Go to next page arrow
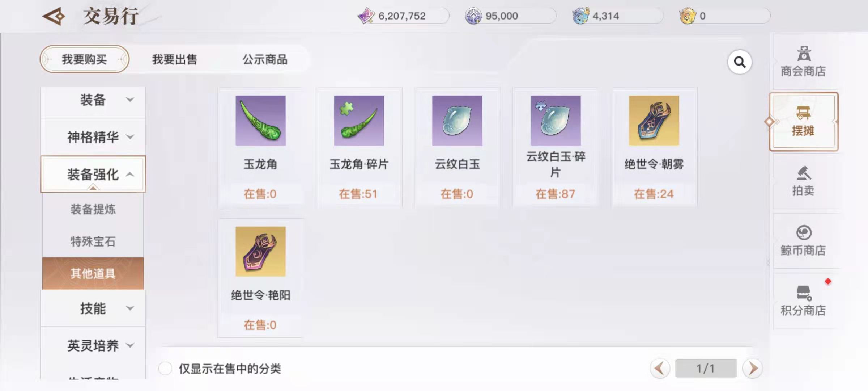 click(x=753, y=369)
